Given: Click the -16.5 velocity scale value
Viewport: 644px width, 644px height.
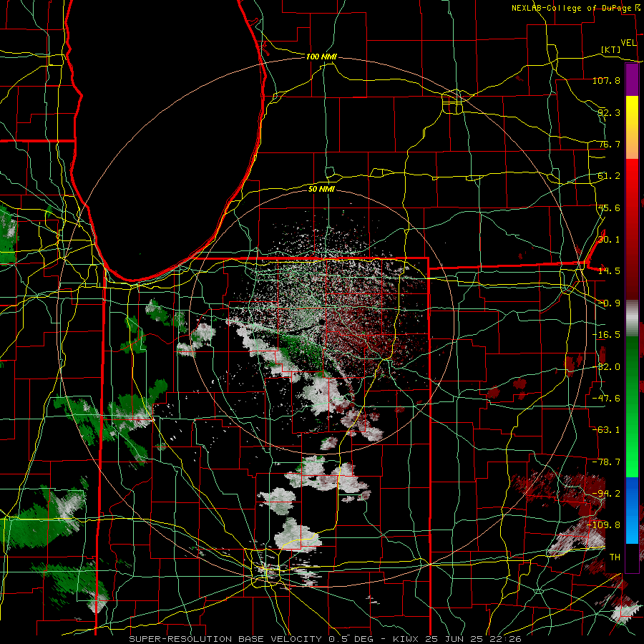Looking at the screenshot, I should pos(606,335).
